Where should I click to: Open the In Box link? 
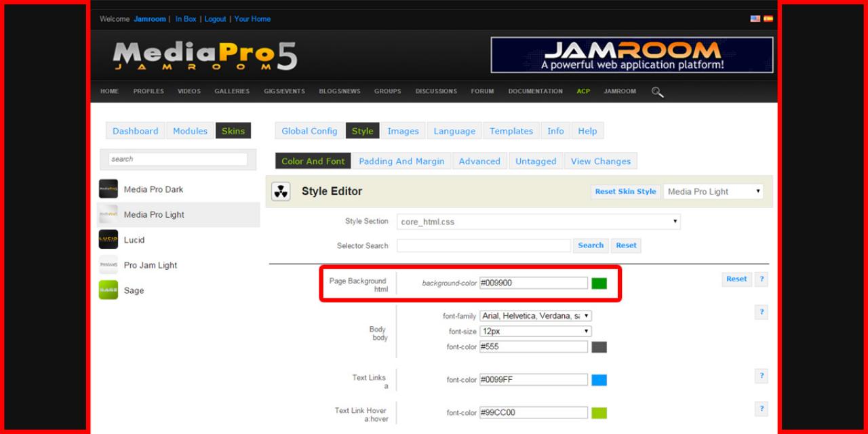pyautogui.click(x=186, y=19)
